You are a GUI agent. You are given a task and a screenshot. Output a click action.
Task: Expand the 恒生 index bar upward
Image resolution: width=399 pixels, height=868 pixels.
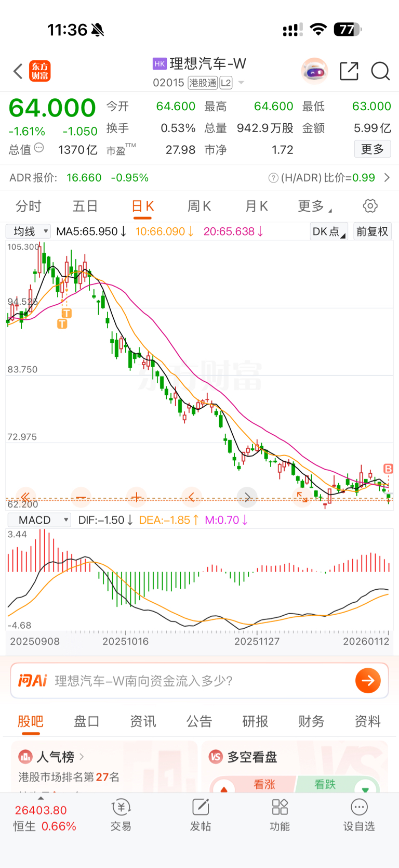[41, 798]
